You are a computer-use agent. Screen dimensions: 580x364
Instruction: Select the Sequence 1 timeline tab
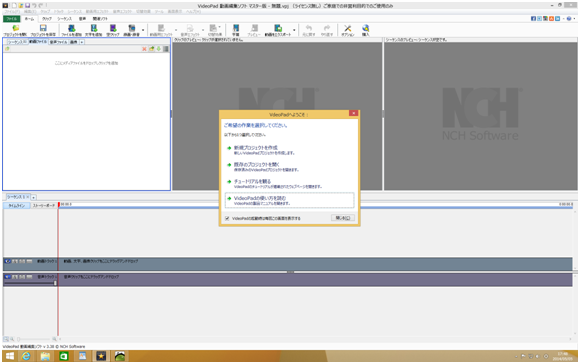point(18,197)
